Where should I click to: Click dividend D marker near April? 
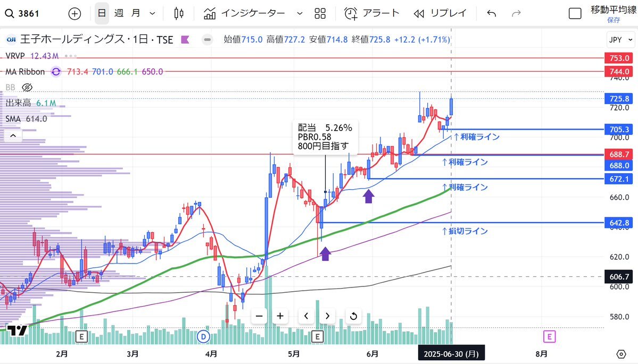pyautogui.click(x=203, y=336)
